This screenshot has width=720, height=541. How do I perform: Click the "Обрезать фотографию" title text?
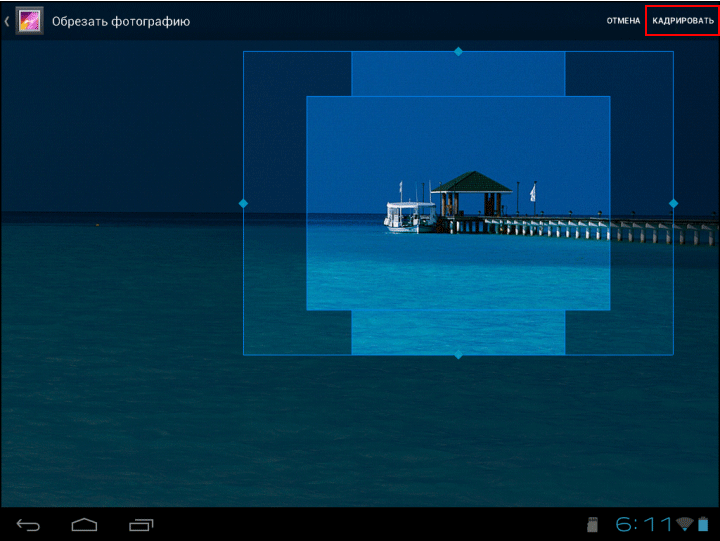[x=121, y=21]
